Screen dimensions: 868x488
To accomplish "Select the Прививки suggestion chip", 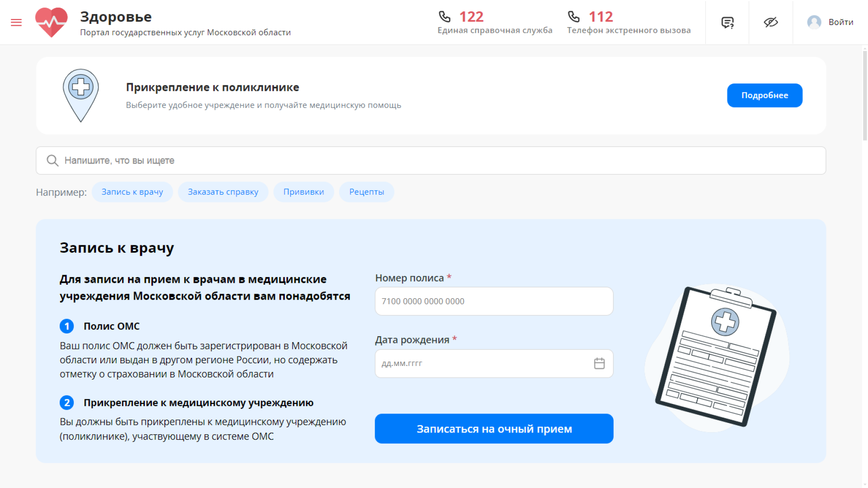I will tap(303, 192).
